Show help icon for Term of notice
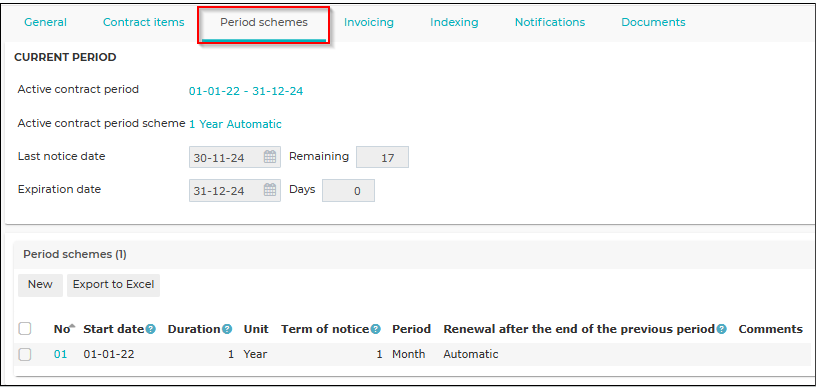 point(376,329)
